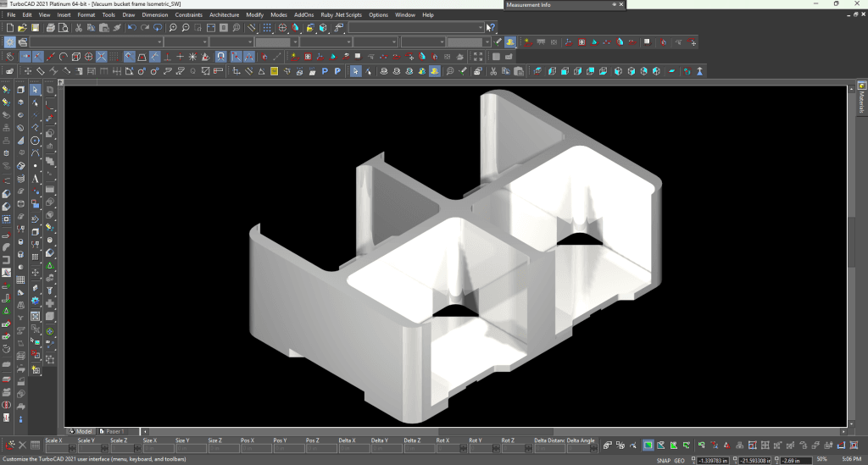Expand the gray color dropdown in property toolbar

point(277,42)
